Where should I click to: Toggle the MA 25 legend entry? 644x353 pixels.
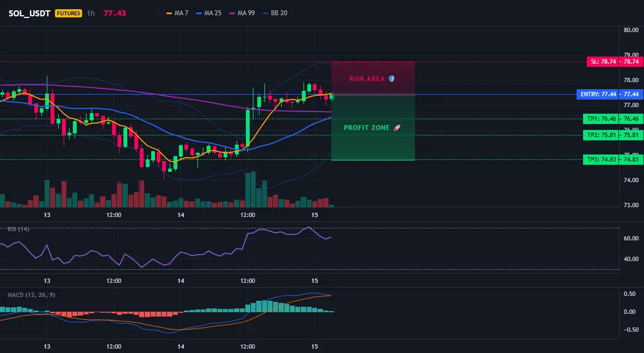209,13
